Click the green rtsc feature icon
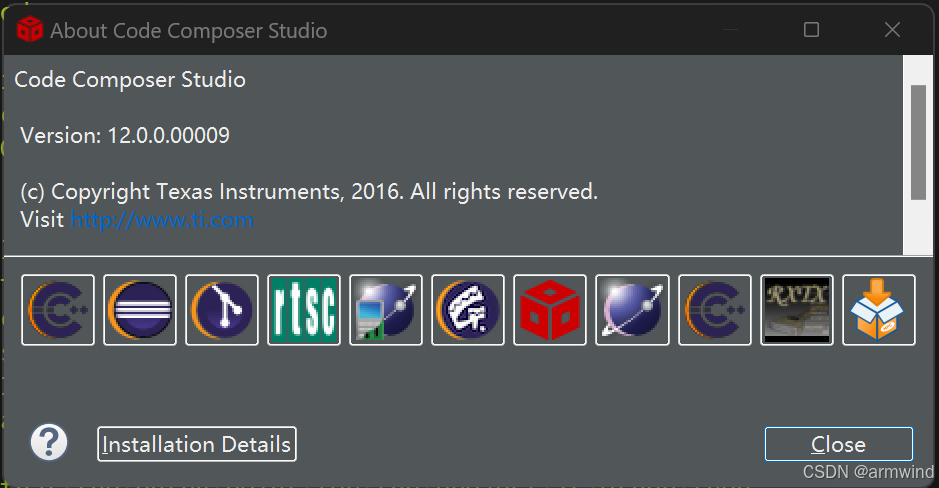The image size is (939, 488). 304,310
